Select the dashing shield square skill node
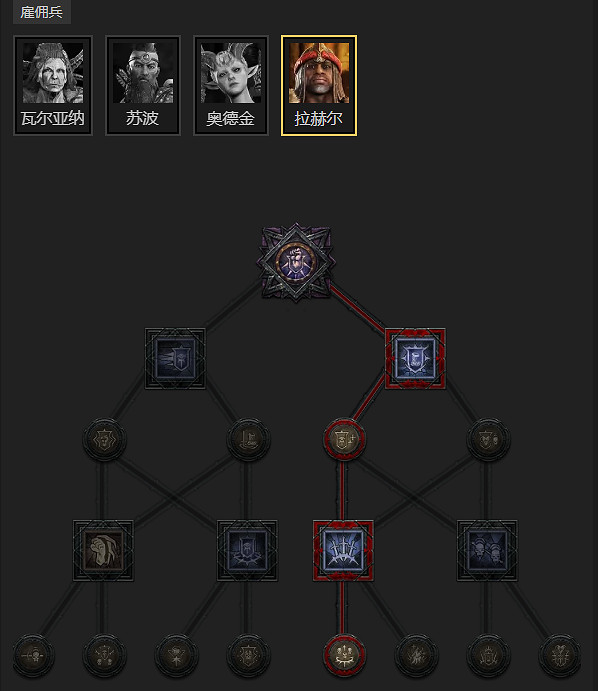Image resolution: width=598 pixels, height=691 pixels. click(x=175, y=358)
